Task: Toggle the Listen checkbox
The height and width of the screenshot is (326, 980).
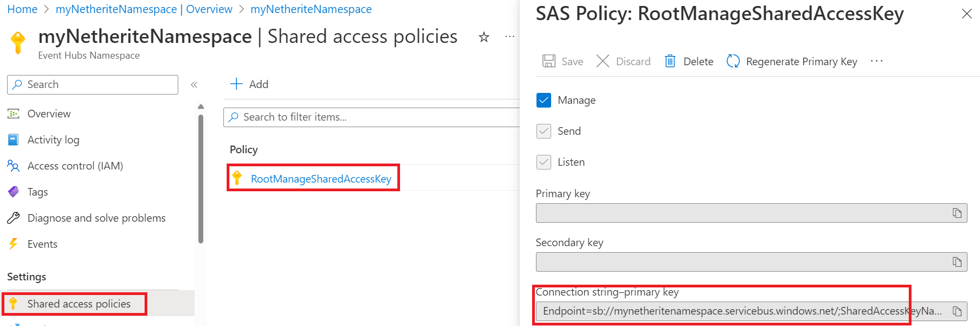Action: (544, 162)
